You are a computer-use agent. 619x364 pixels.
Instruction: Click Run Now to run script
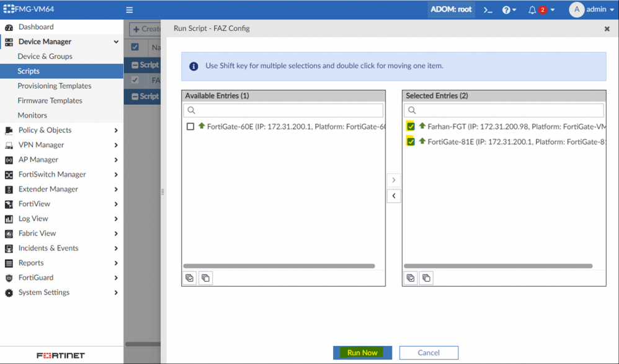(x=362, y=353)
